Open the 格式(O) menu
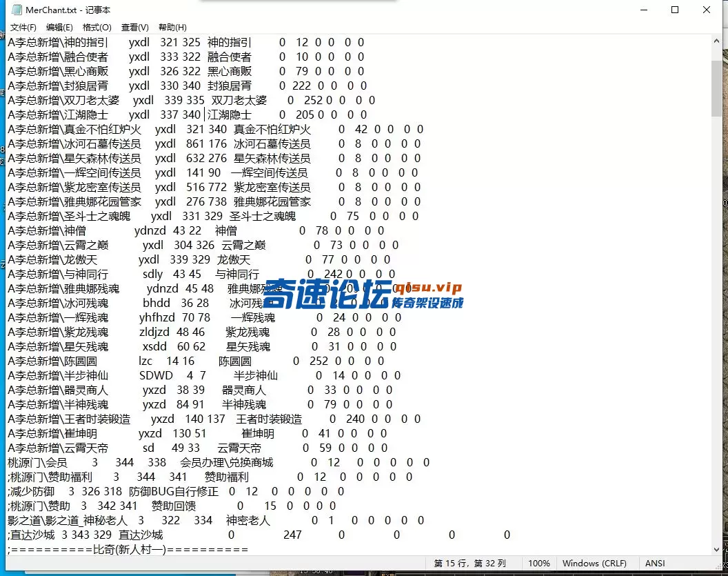This screenshot has width=728, height=576. pyautogui.click(x=97, y=28)
